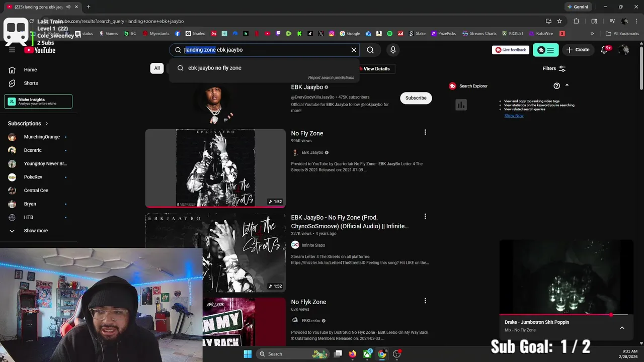Open the EBK Jaaybo channel avatar

215,103
